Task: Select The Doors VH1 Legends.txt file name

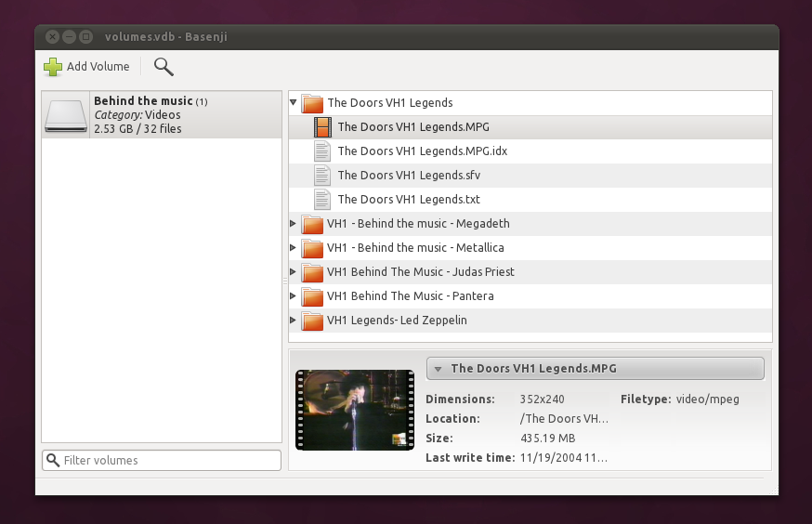Action: tap(409, 200)
